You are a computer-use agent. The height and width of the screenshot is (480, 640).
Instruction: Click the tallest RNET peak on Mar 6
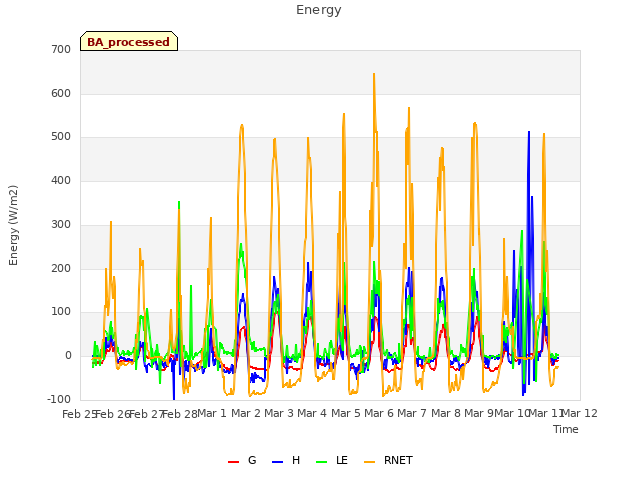pos(374,74)
